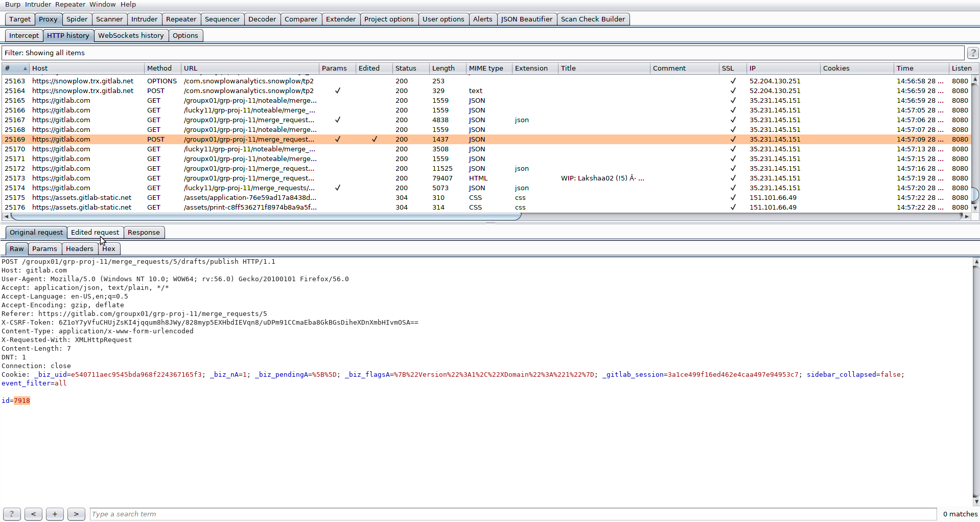Viewport: 980px width, 522px height.
Task: Click Edited checkmark of request 25169
Action: coord(375,140)
